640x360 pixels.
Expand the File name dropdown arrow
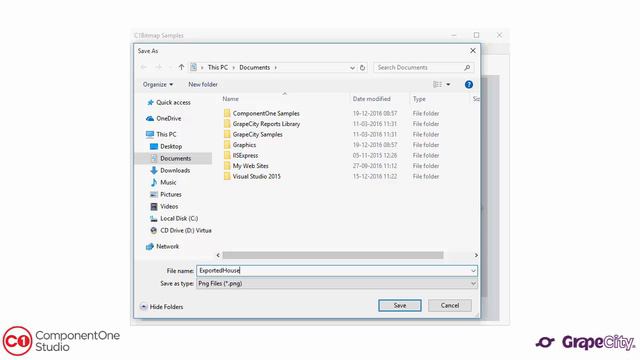[473, 271]
